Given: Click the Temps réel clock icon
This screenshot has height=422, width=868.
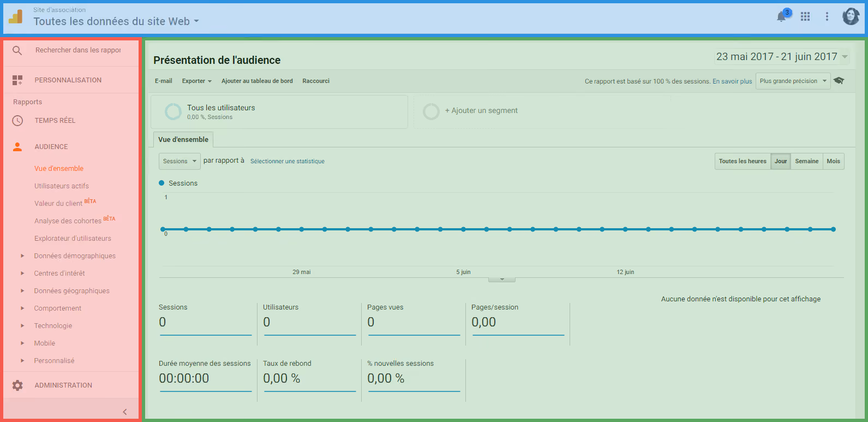Looking at the screenshot, I should coord(17,121).
